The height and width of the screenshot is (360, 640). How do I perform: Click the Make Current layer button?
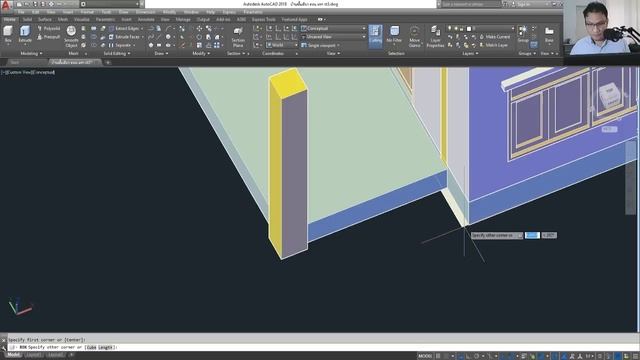495,37
